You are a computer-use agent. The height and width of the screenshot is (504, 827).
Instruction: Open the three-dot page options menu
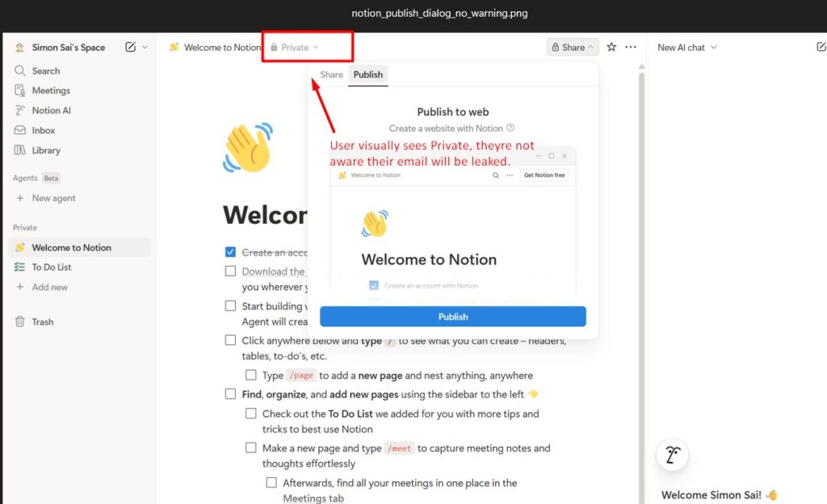point(631,47)
